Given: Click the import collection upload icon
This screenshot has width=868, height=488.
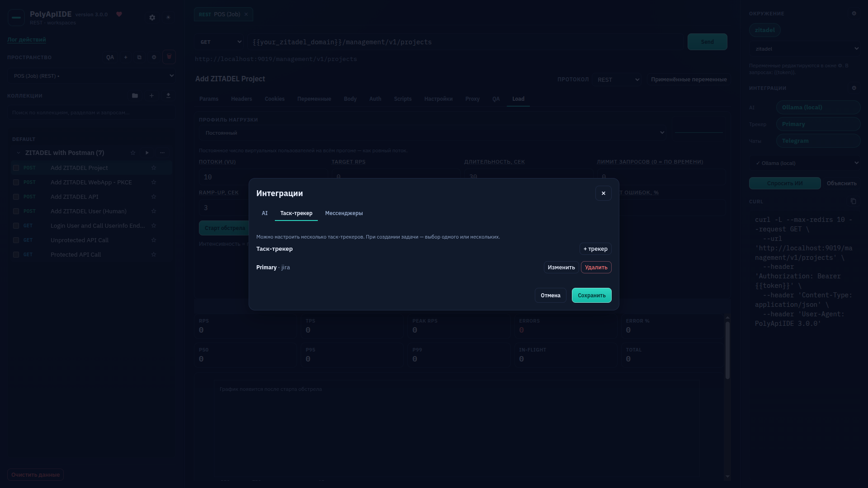Looking at the screenshot, I should pos(168,96).
